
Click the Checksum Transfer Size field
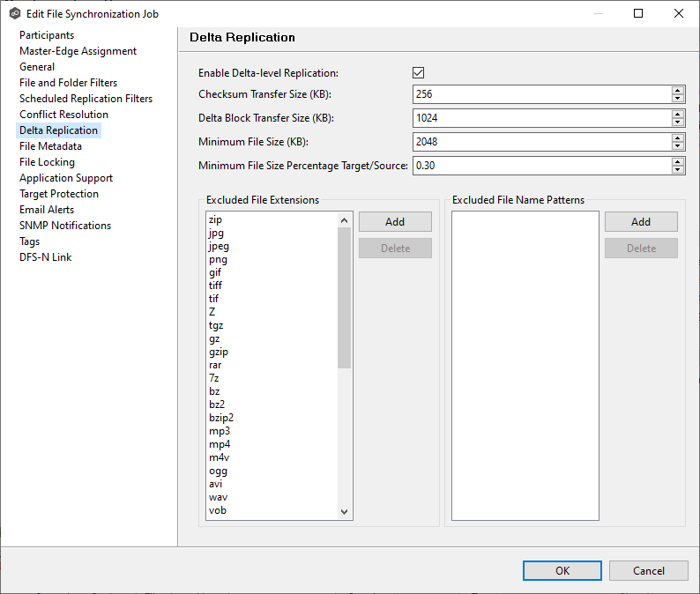(540, 94)
